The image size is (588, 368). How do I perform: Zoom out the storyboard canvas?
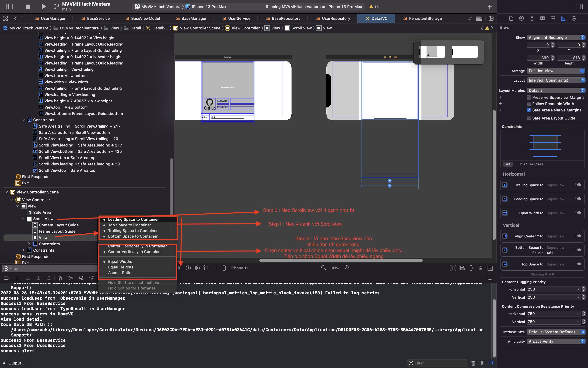(324, 268)
